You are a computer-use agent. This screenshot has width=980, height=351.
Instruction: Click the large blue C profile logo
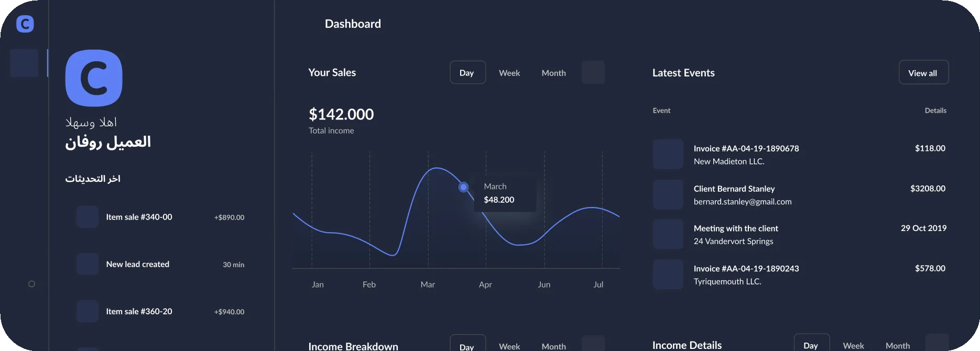pyautogui.click(x=94, y=78)
